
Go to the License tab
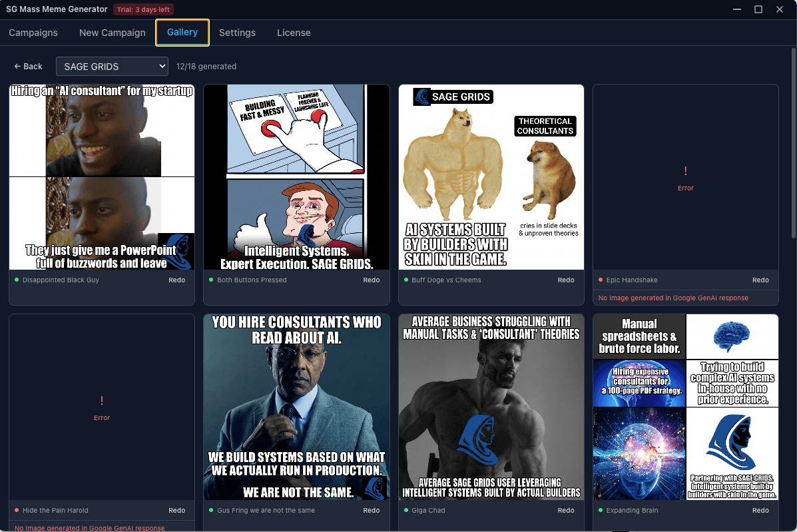coord(294,33)
